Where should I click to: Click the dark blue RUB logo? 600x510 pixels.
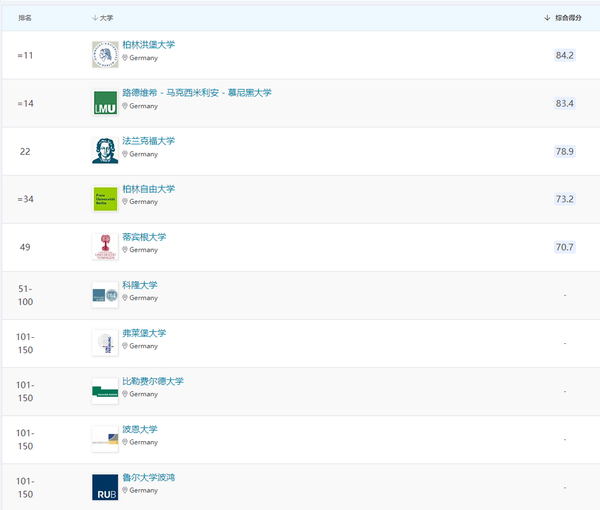[105, 487]
